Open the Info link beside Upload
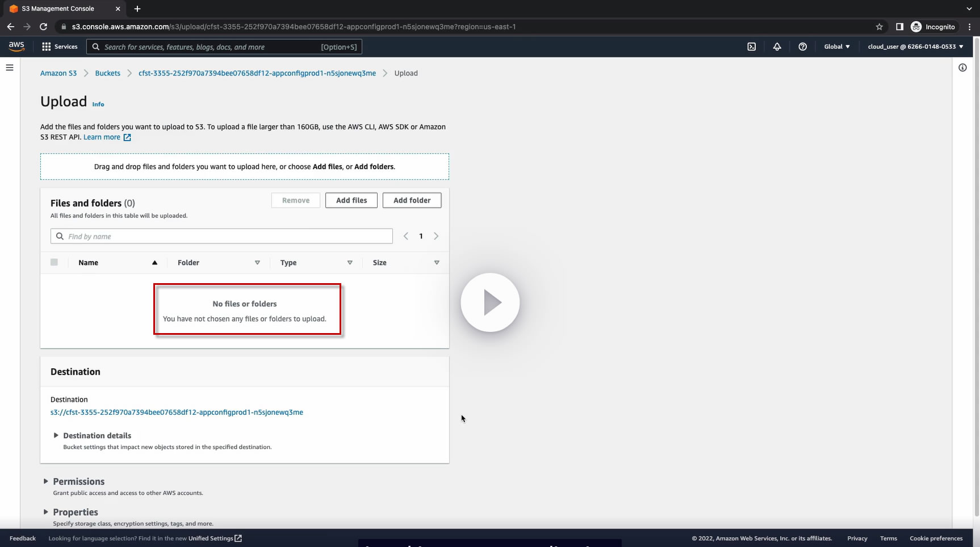The image size is (980, 547). 98,104
